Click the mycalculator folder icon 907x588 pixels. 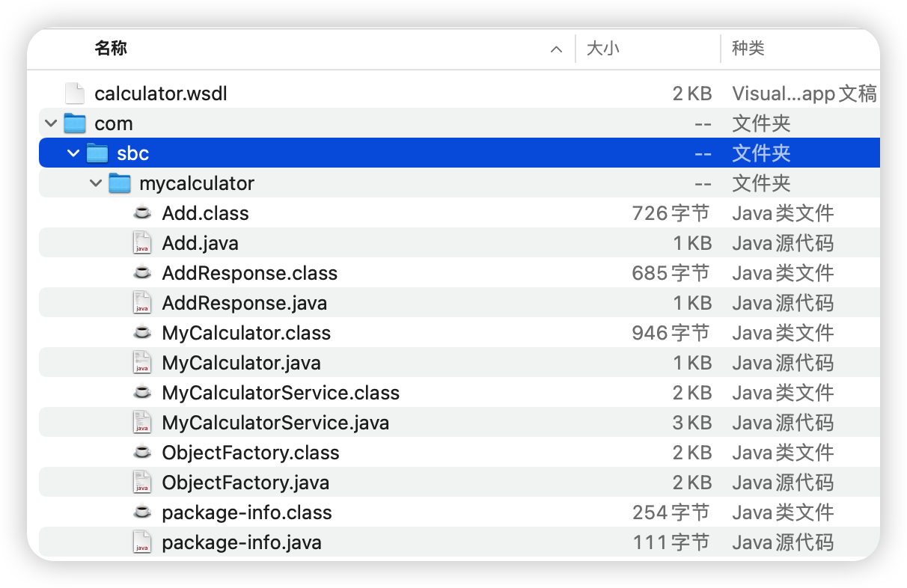pos(120,183)
